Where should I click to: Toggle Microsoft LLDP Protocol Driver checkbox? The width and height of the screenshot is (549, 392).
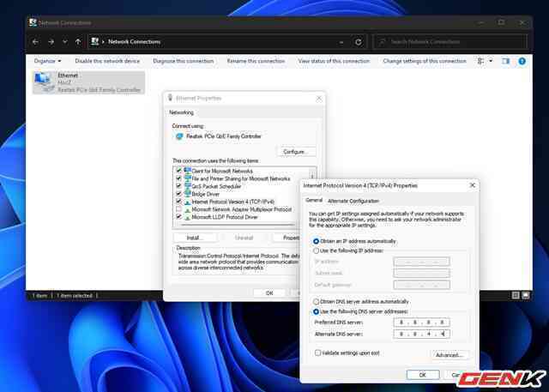178,217
